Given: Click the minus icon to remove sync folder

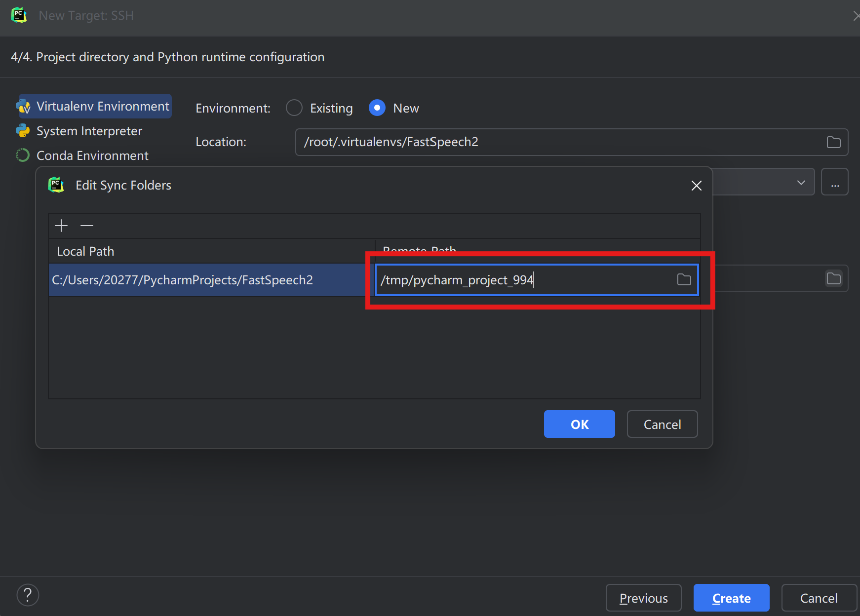Looking at the screenshot, I should [x=87, y=226].
